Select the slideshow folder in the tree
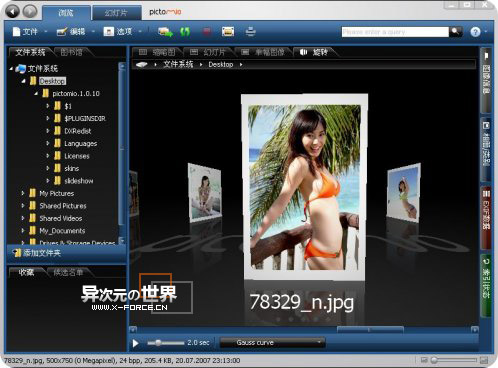Image resolution: width=498 pixels, height=368 pixels. click(x=79, y=181)
